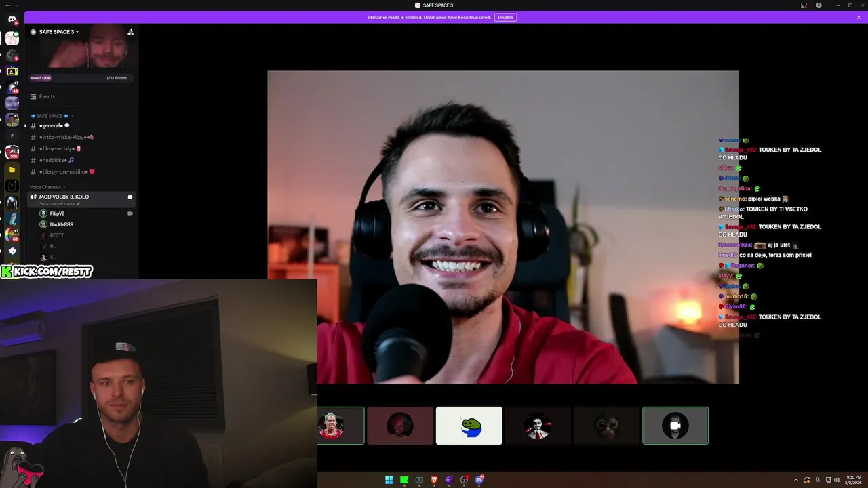
Task: Open the server icon with 48 badge
Action: coord(12,87)
